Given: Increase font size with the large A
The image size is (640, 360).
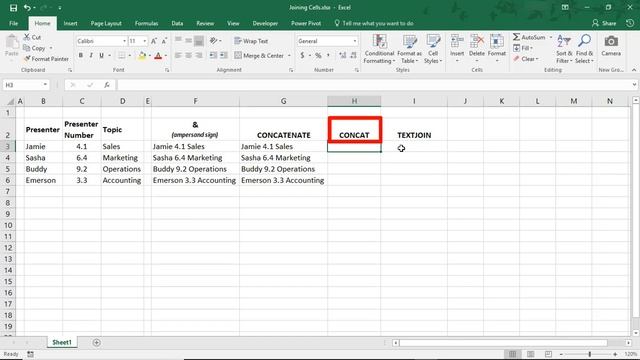Looking at the screenshot, I should pos(154,41).
